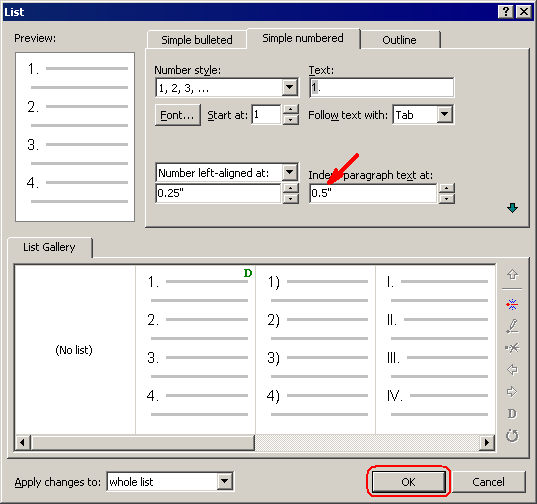Open the Apply changes to dropdown
The width and height of the screenshot is (537, 504).
pyautogui.click(x=225, y=481)
